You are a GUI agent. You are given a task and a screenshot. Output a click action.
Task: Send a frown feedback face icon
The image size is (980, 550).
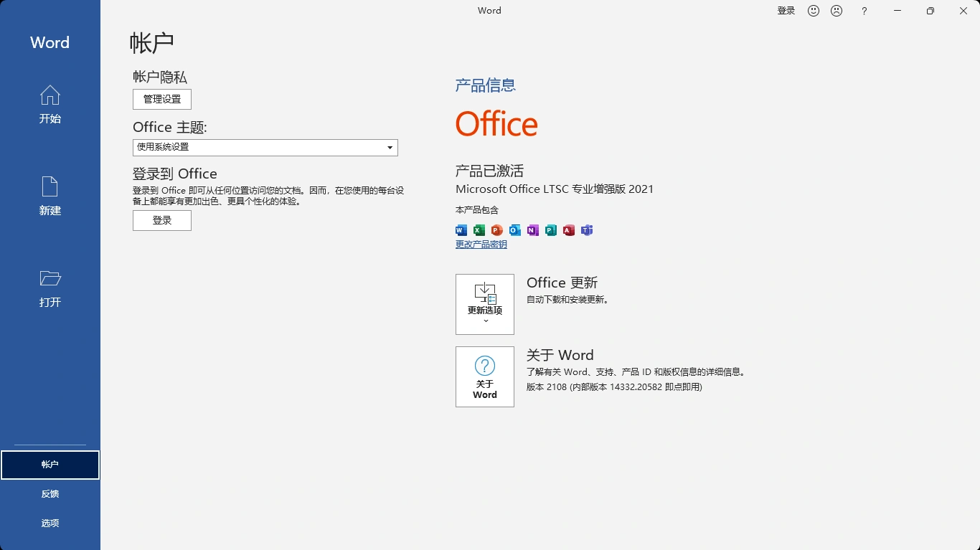click(x=837, y=11)
